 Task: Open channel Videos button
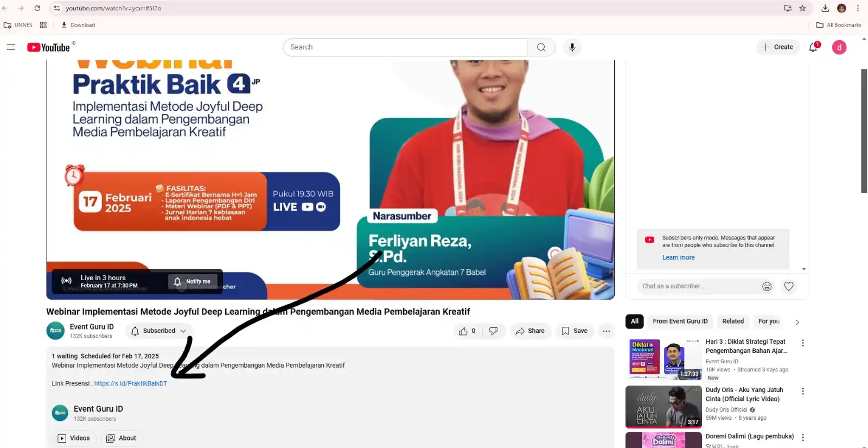74,438
